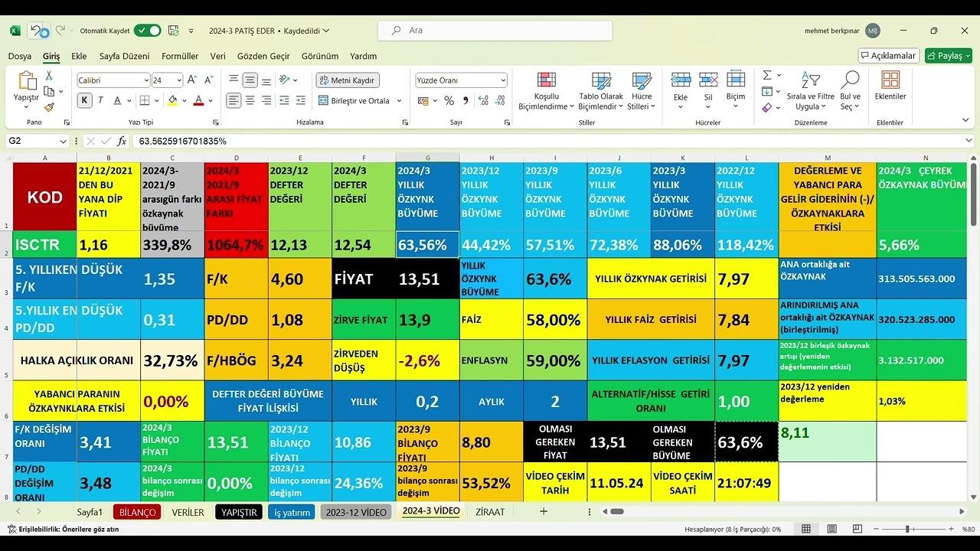Open the BİLANÇO sheet tab
Screen dimensions: 980x551
137,512
